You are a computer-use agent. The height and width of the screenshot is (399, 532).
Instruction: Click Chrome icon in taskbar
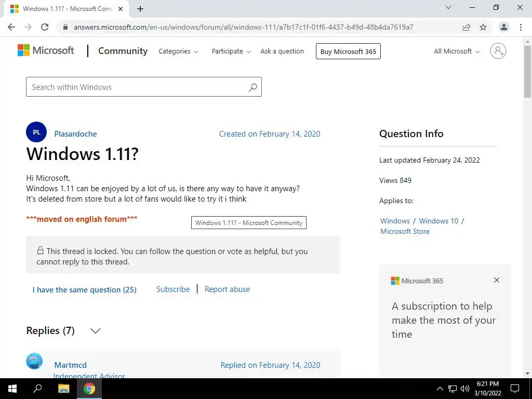click(89, 389)
